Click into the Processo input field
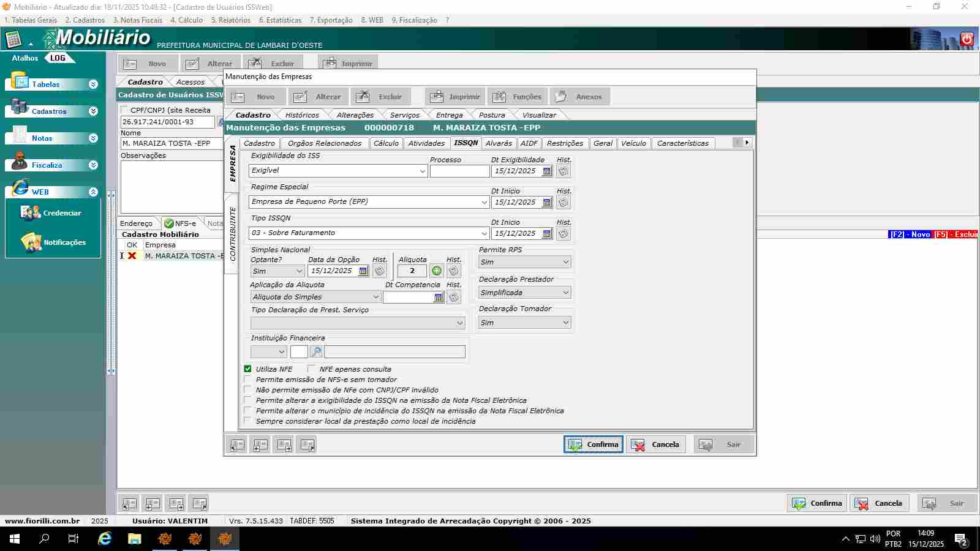 (459, 171)
